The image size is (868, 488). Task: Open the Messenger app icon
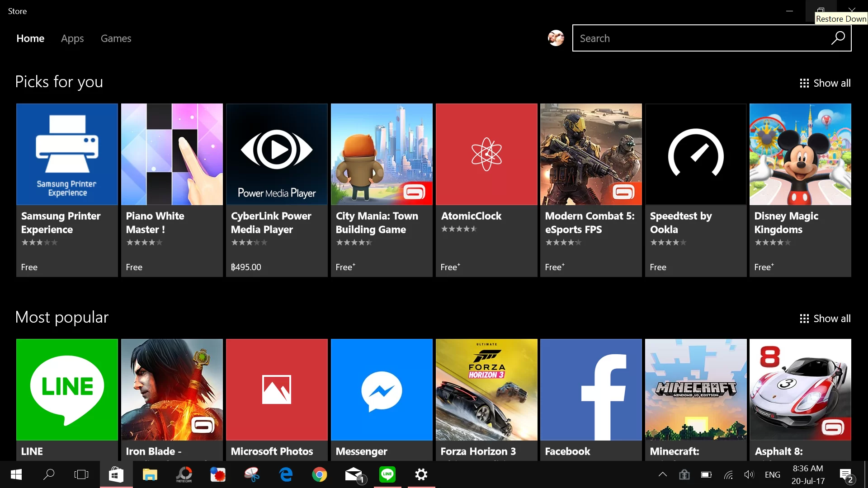point(382,389)
